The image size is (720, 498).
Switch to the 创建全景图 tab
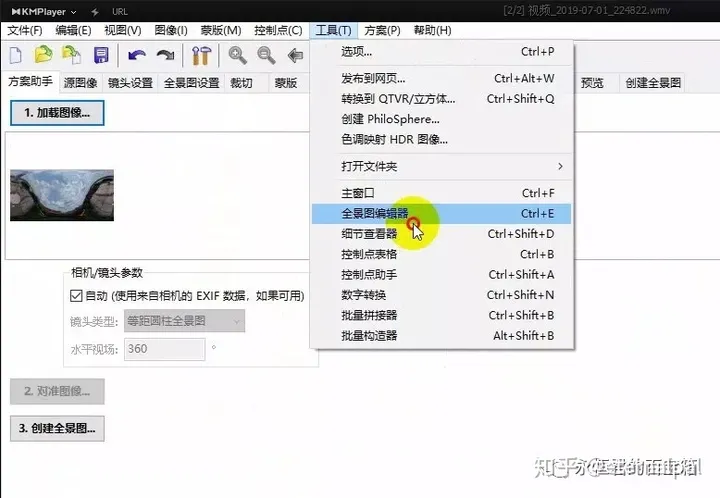[652, 83]
